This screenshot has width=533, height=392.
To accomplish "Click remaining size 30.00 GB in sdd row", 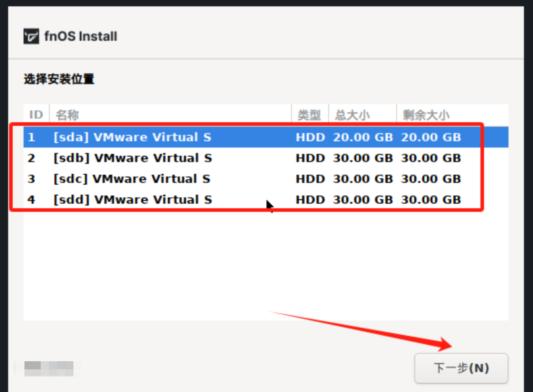I will (431, 200).
